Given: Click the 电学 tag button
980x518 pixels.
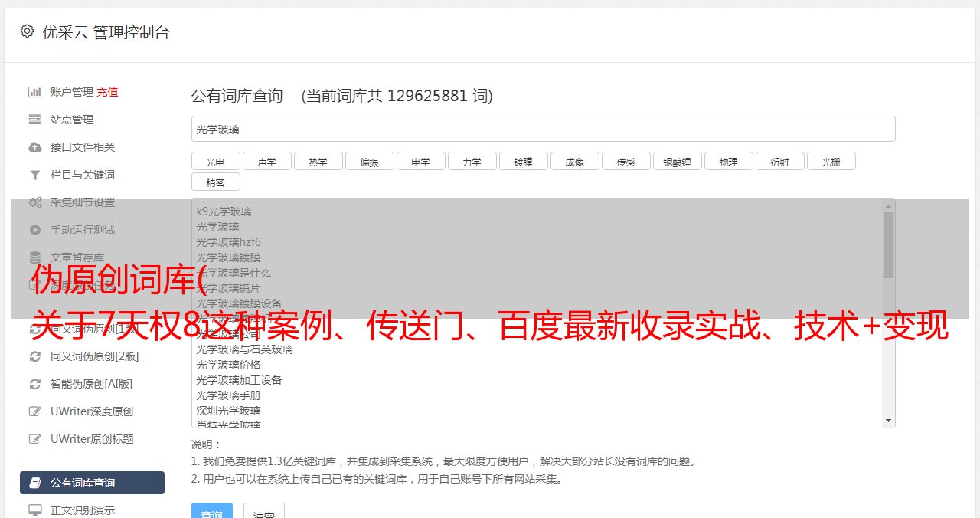Looking at the screenshot, I should pyautogui.click(x=420, y=161).
